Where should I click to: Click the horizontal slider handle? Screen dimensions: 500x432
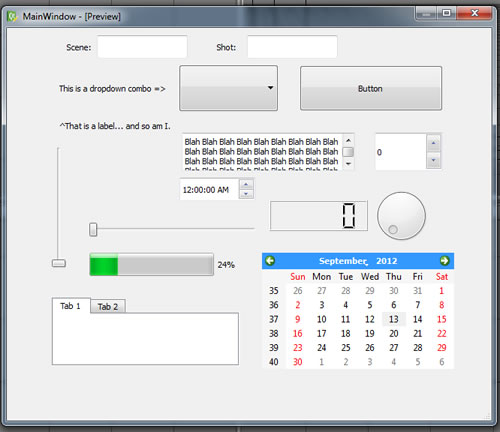coord(93,229)
